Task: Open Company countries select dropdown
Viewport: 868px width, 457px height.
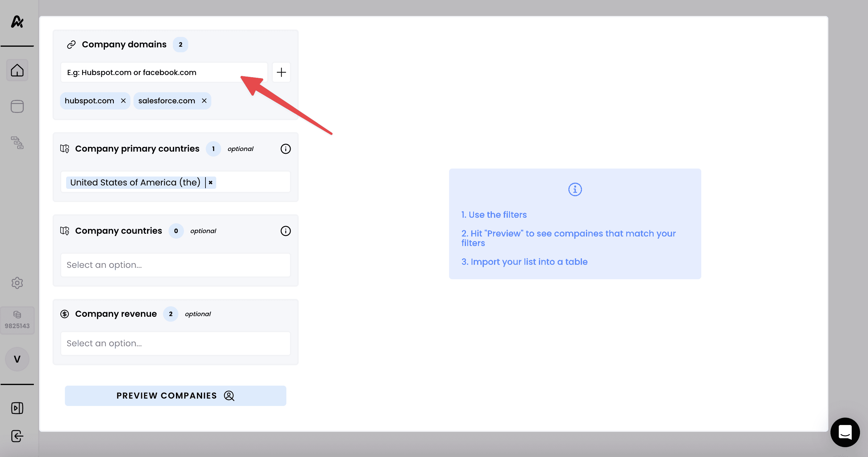Action: pos(175,265)
